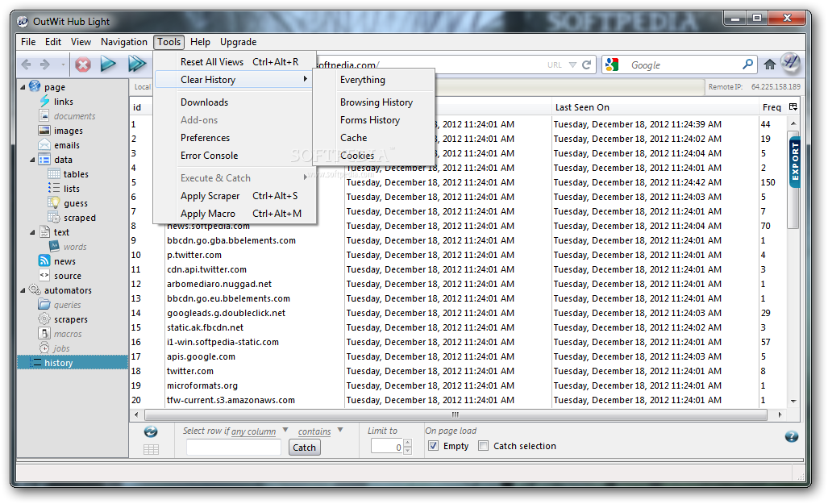Open the 'contains' condition dropdown arrow

340,430
